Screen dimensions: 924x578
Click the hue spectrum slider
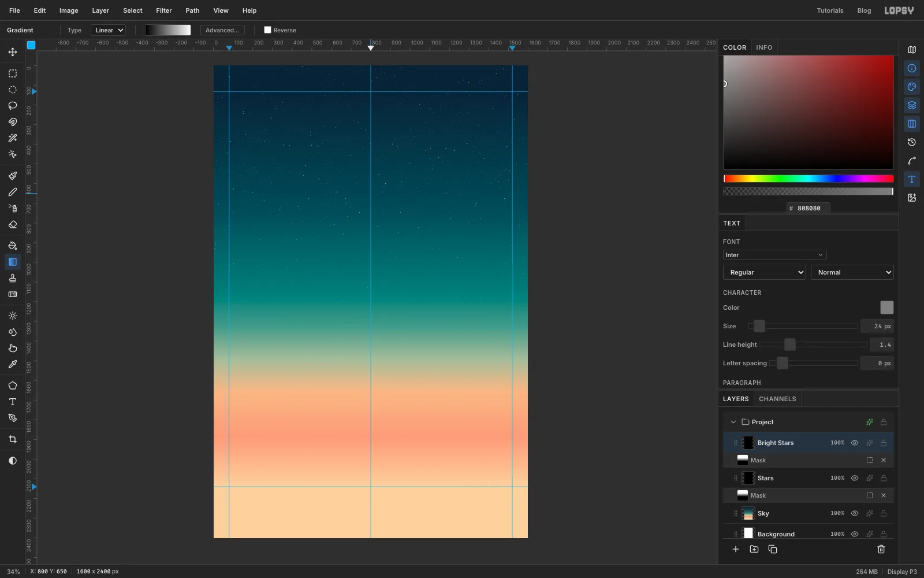[x=808, y=179]
